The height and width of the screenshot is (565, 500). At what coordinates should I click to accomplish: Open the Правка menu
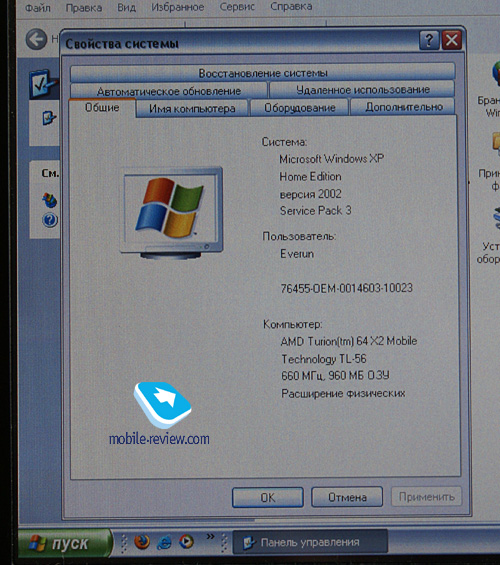coord(84,8)
